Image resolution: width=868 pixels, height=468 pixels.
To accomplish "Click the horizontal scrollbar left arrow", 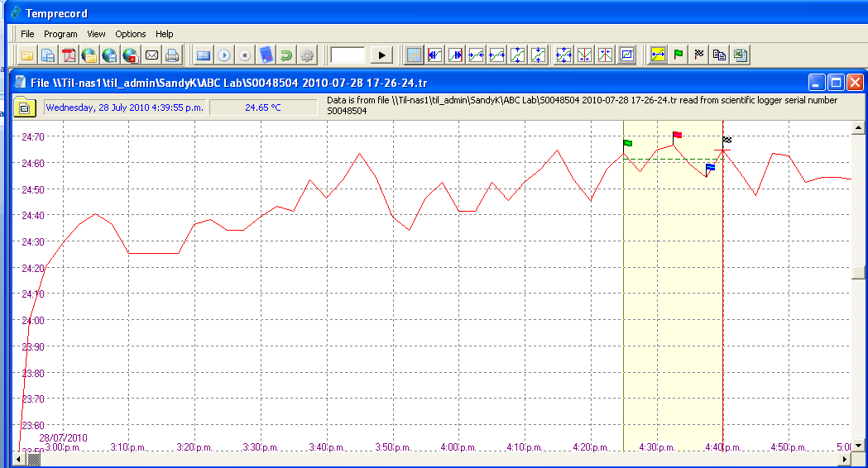I will 22,459.
